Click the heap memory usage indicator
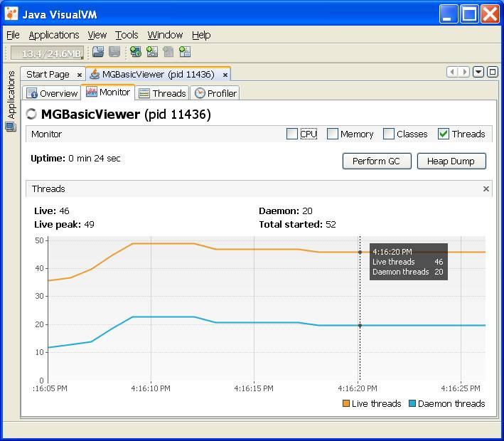 (x=47, y=53)
